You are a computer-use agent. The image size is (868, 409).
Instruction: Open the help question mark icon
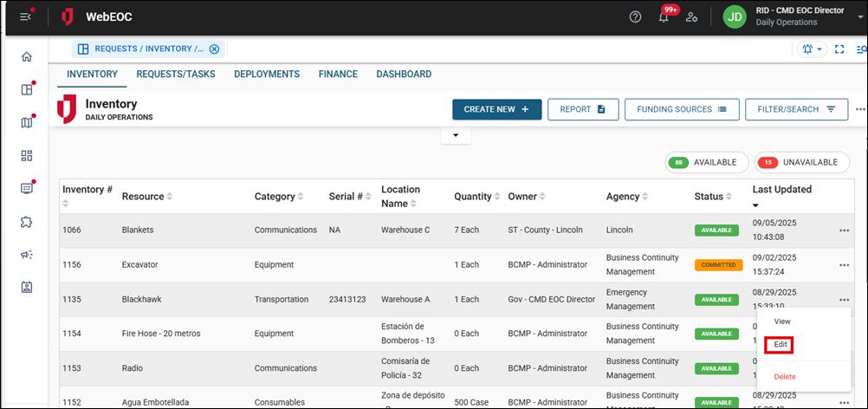coord(635,17)
